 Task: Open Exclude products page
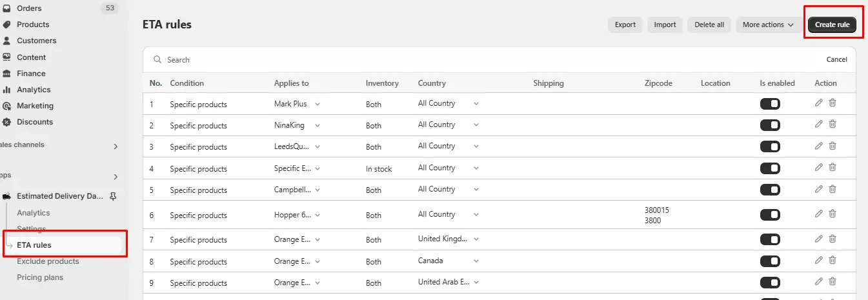(48, 261)
